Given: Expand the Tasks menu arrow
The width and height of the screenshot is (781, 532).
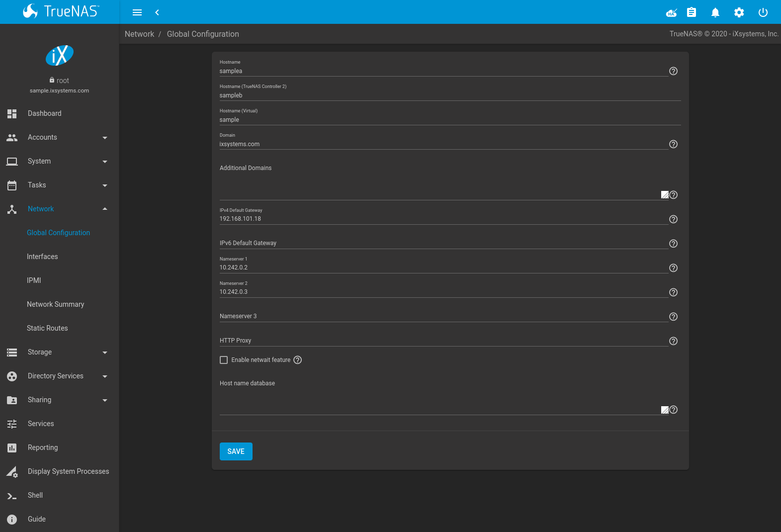Looking at the screenshot, I should tap(105, 185).
